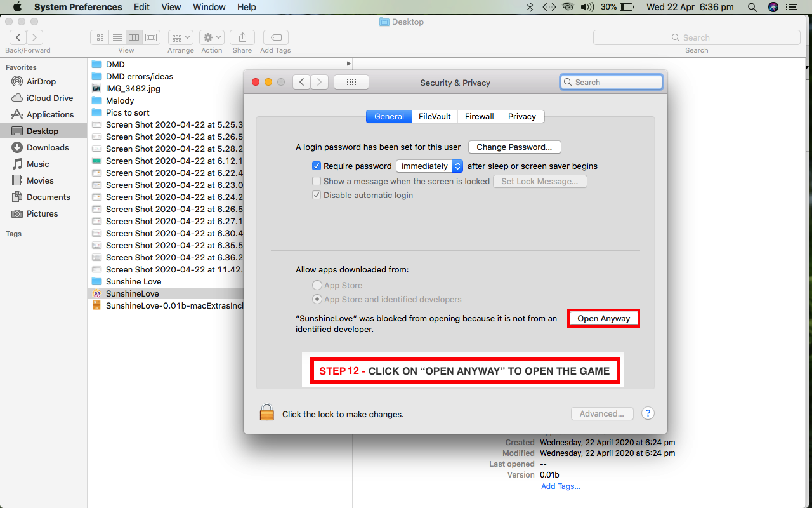This screenshot has width=812, height=508.
Task: Click the Change Password button
Action: pos(514,147)
